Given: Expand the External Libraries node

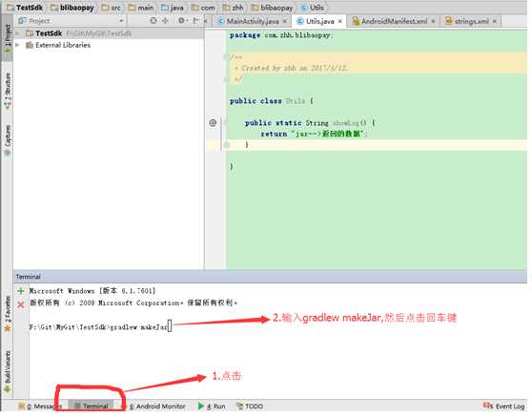Looking at the screenshot, I should (18, 45).
